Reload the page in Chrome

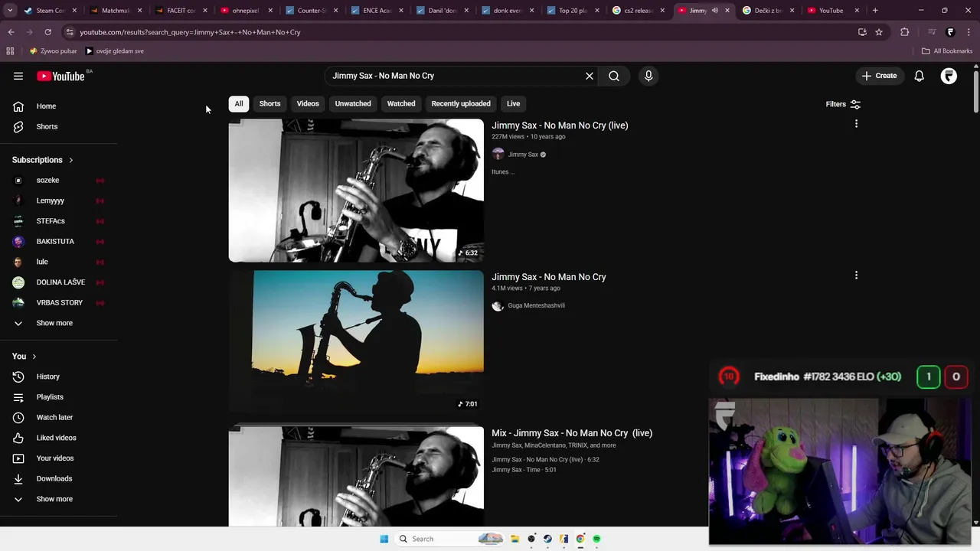coord(47,32)
